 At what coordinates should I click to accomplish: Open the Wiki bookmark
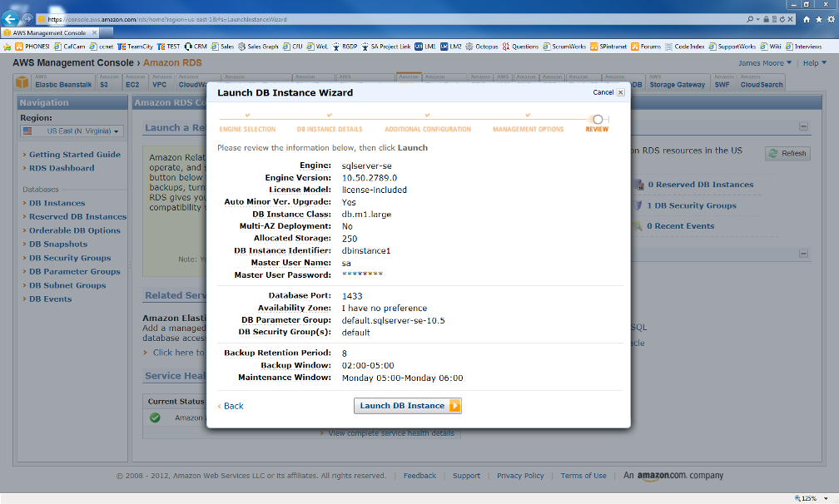coord(771,47)
